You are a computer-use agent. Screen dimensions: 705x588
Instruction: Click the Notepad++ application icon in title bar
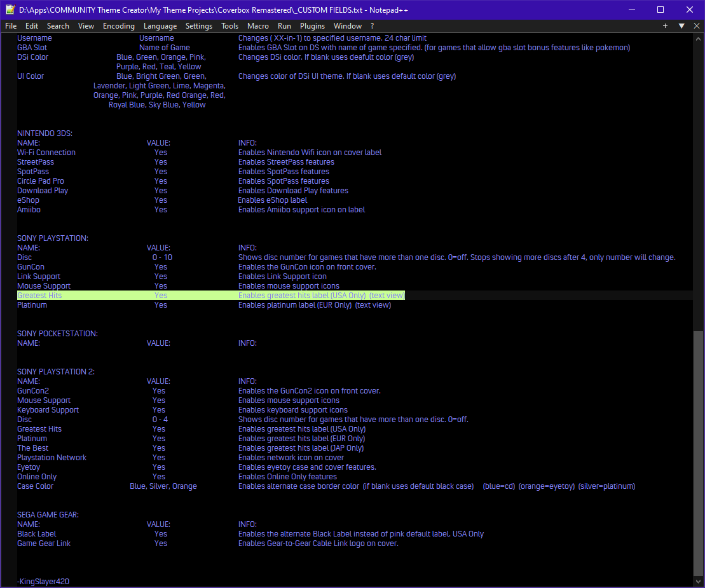tap(10, 10)
